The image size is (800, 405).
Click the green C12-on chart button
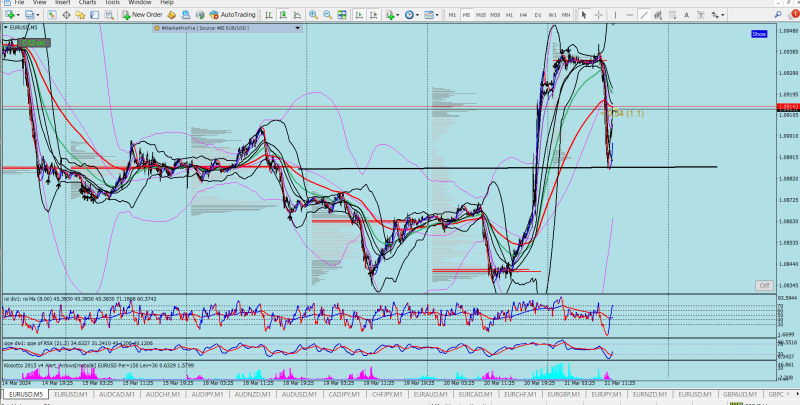(x=34, y=43)
